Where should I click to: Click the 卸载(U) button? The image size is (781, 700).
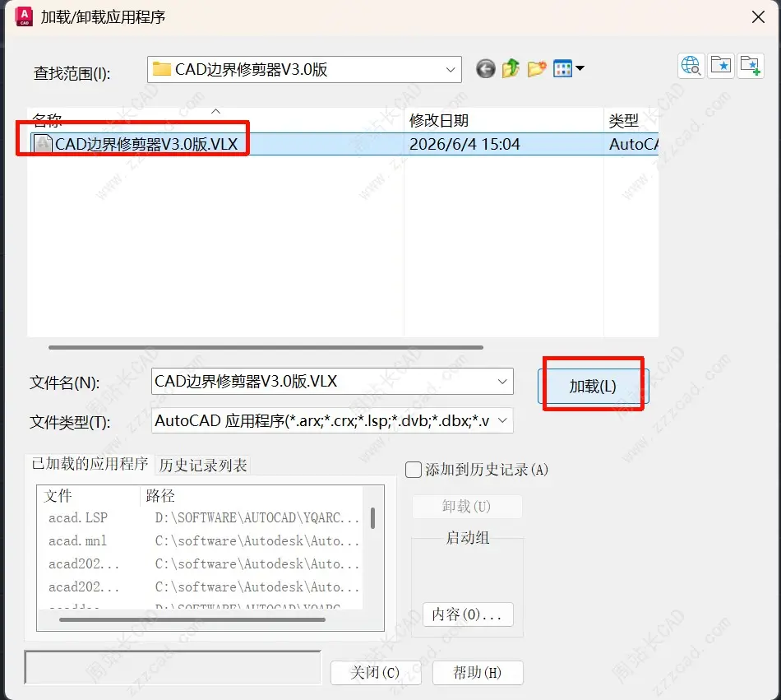click(x=467, y=506)
